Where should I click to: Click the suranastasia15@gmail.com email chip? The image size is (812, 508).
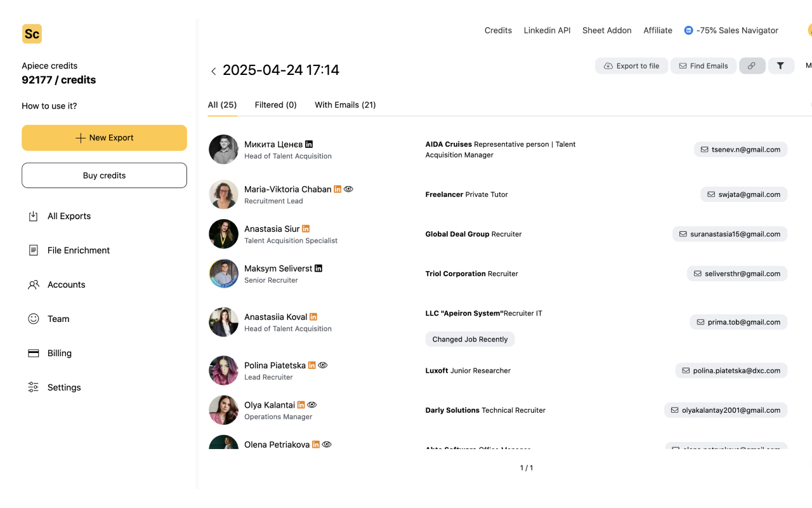click(x=730, y=234)
